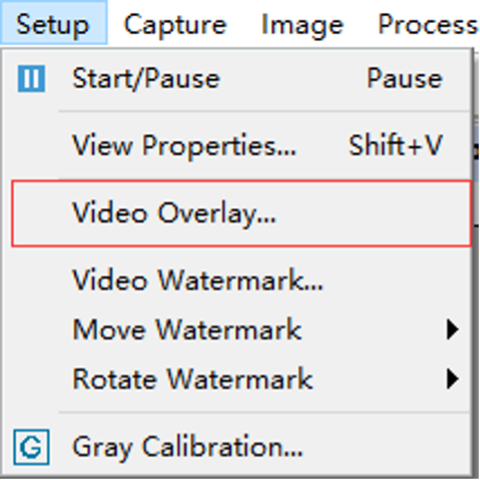The image size is (480, 480).
Task: Toggle Start/Pause for the live video
Action: click(237, 79)
